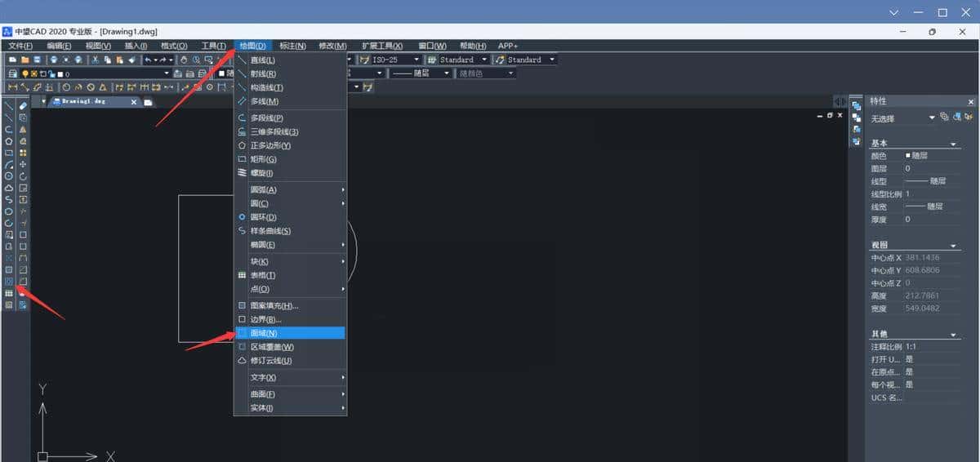Select the Eraser tool in modify toolbar
The width and height of the screenshot is (980, 462).
24,105
